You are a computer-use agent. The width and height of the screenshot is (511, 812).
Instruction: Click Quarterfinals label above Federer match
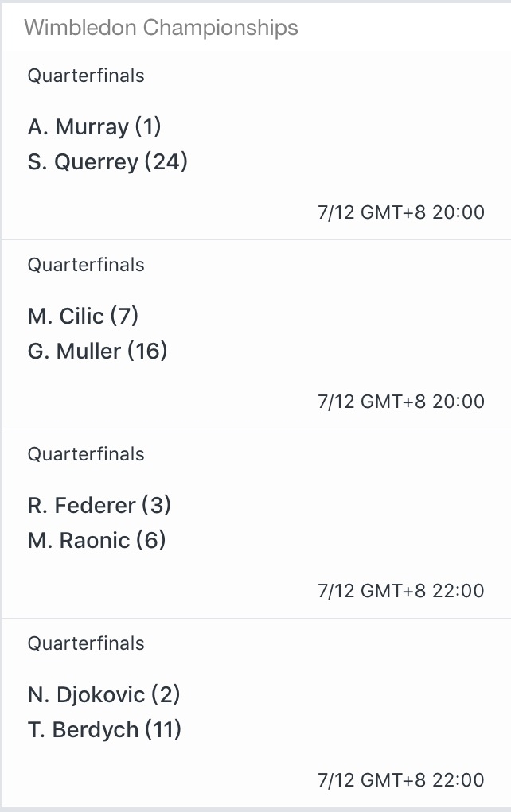(x=85, y=455)
